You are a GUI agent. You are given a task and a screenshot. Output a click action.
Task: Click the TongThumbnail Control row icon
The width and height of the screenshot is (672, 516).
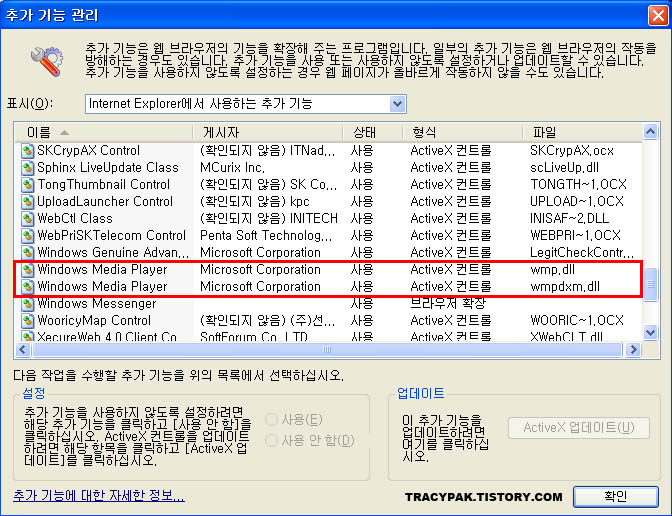click(x=28, y=185)
